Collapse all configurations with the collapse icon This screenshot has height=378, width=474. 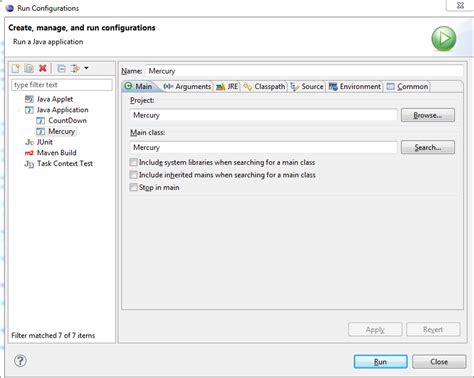pyautogui.click(x=61, y=68)
